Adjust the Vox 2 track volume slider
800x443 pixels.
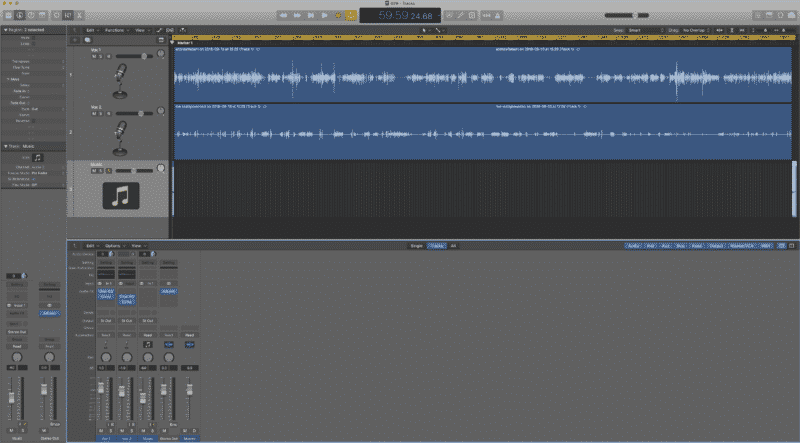pyautogui.click(x=134, y=114)
